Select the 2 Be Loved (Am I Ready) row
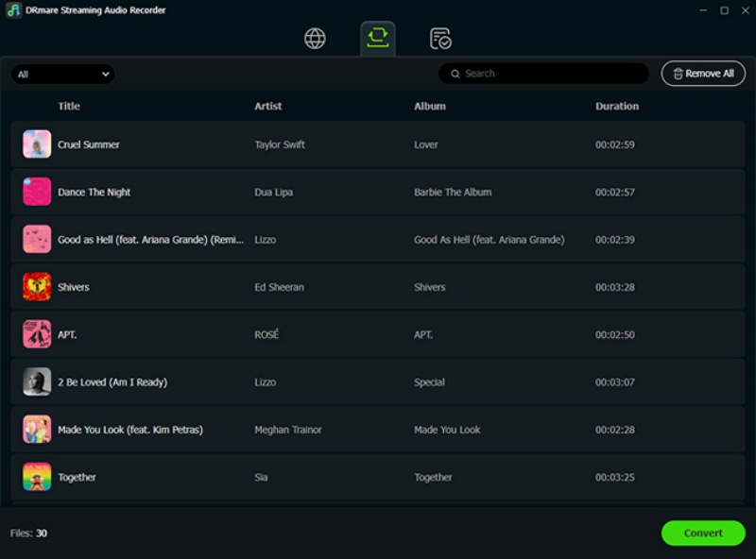Screen dimensions: 756x559 [378, 382]
